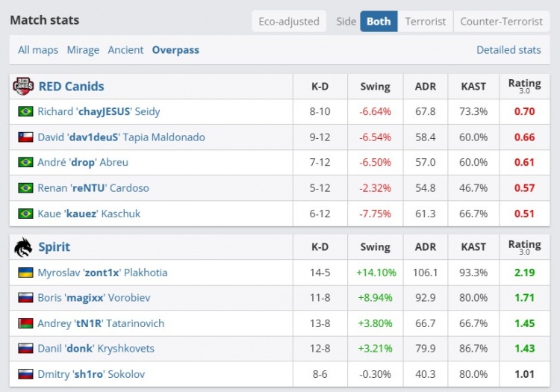Click the Brazil flag beside chayJESUS
The image size is (560, 392).
tap(25, 112)
